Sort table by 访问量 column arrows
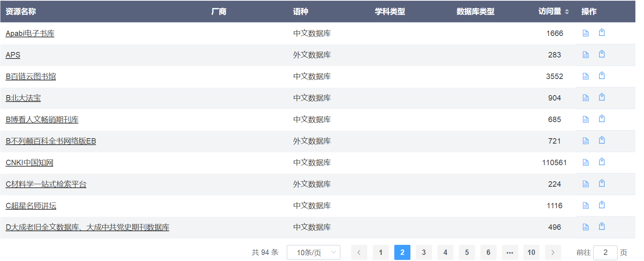 pos(567,12)
